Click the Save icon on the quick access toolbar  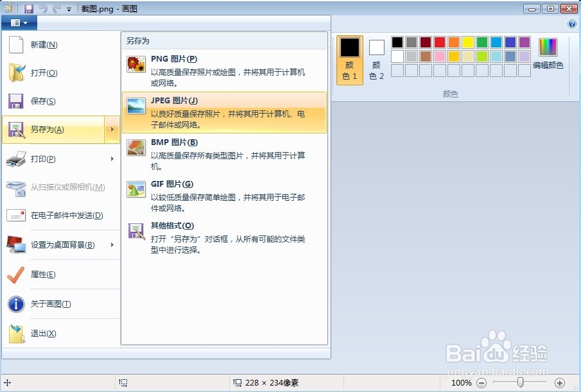pos(28,8)
